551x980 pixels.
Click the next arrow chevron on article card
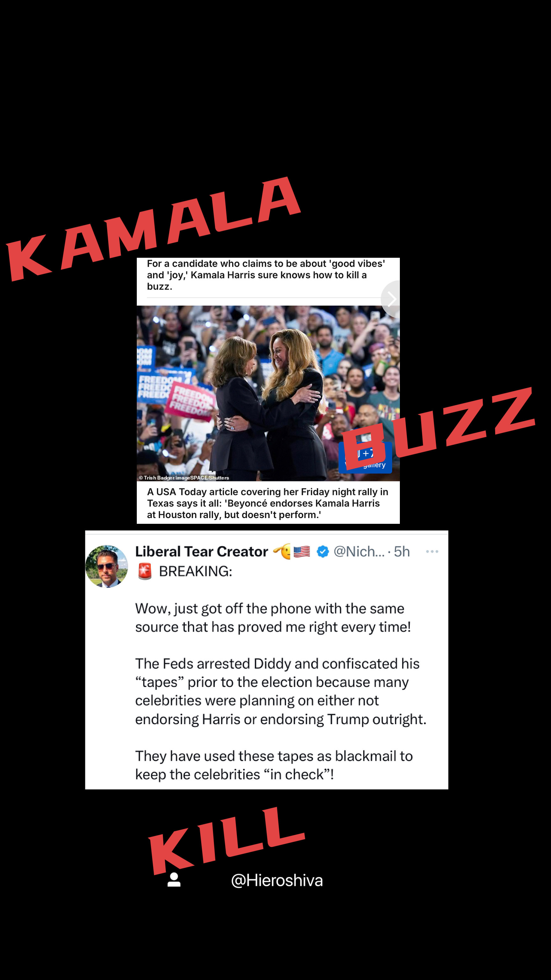point(391,299)
